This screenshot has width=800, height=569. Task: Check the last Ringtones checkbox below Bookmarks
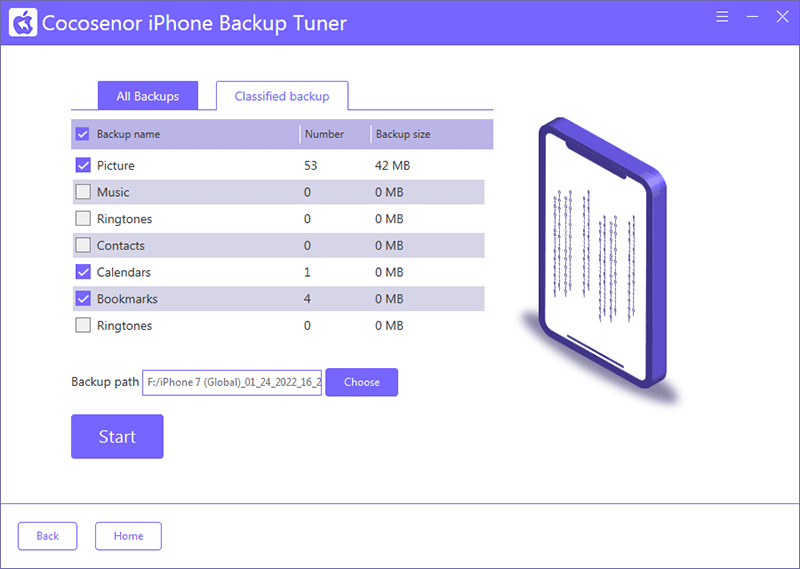83,325
